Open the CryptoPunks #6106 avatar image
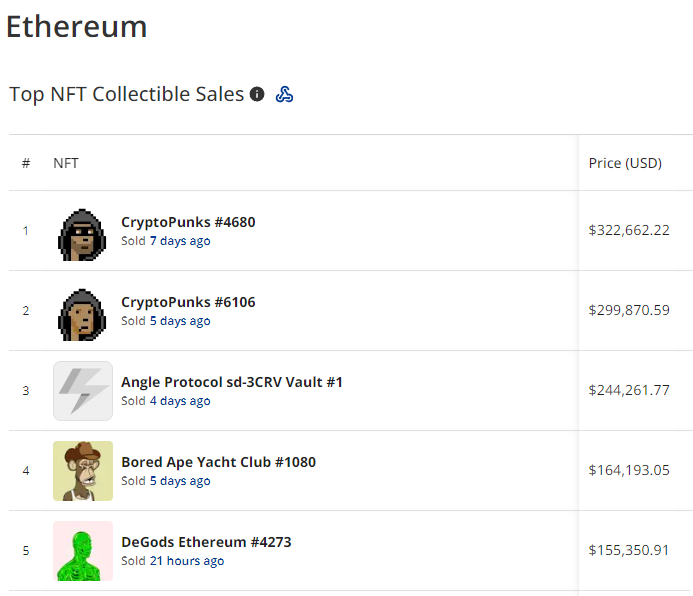This screenshot has width=693, height=596. pyautogui.click(x=83, y=311)
